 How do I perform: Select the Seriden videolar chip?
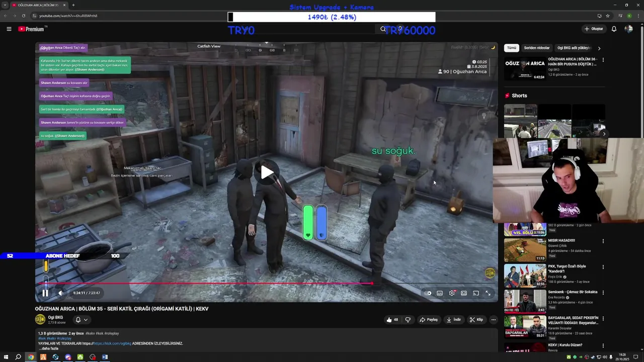537,48
